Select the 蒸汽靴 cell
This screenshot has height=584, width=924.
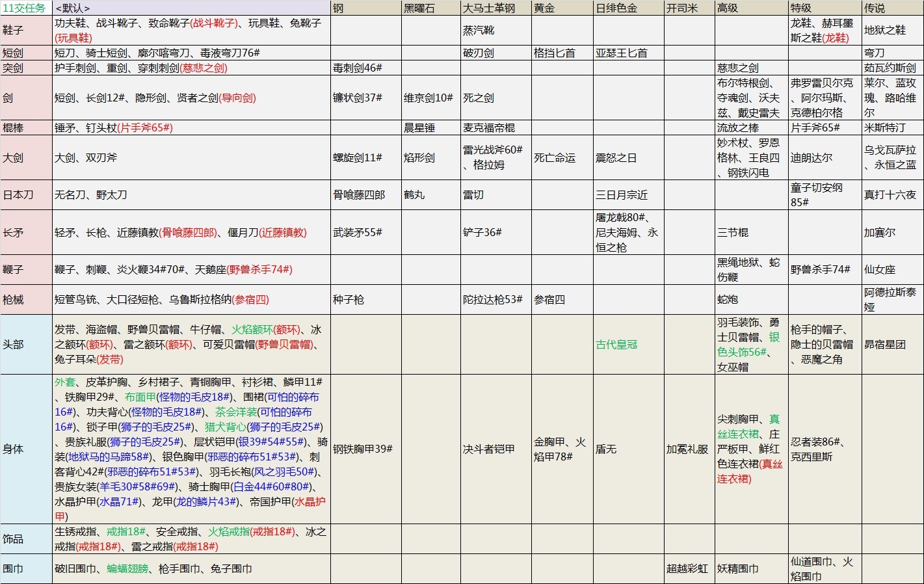coord(479,31)
